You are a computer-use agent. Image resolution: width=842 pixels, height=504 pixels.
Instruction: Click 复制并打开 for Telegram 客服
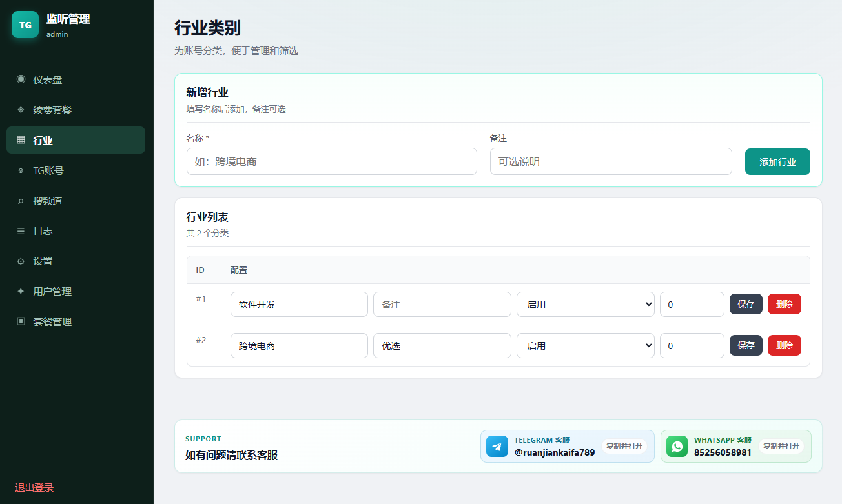point(624,446)
